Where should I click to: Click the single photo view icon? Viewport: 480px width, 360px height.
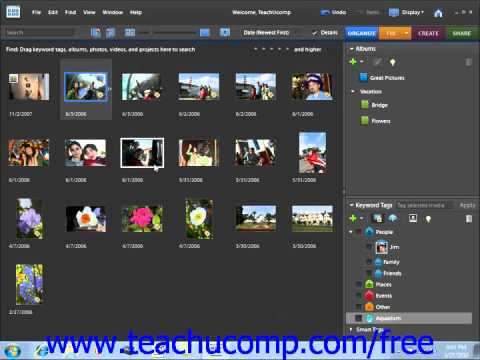(204, 32)
